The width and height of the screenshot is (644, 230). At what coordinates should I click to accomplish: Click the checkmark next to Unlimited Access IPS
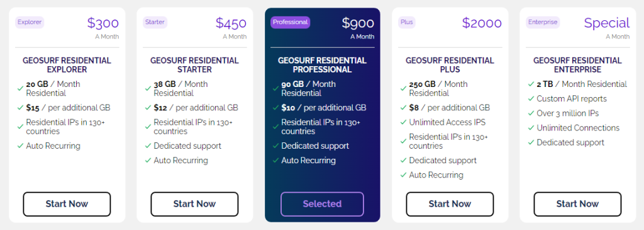[x=403, y=123]
